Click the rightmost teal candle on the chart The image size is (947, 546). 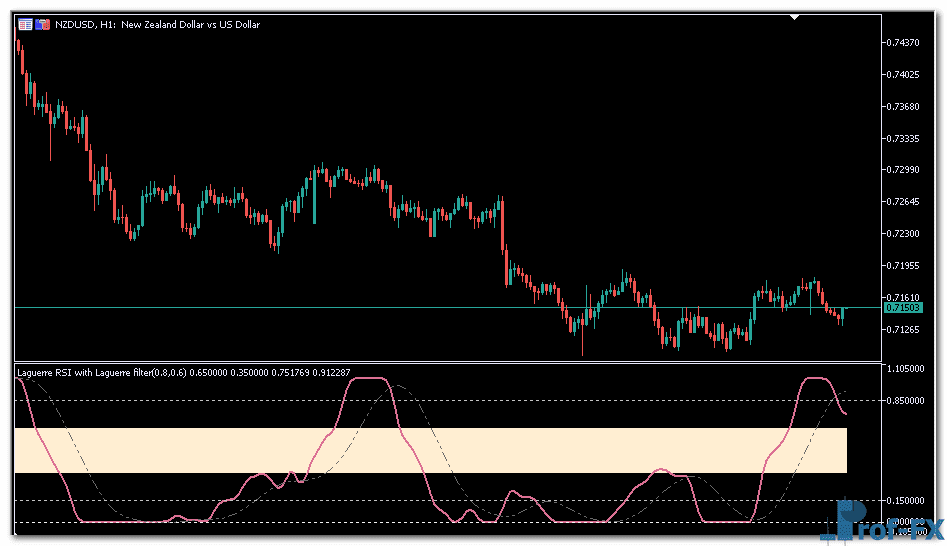[844, 315]
